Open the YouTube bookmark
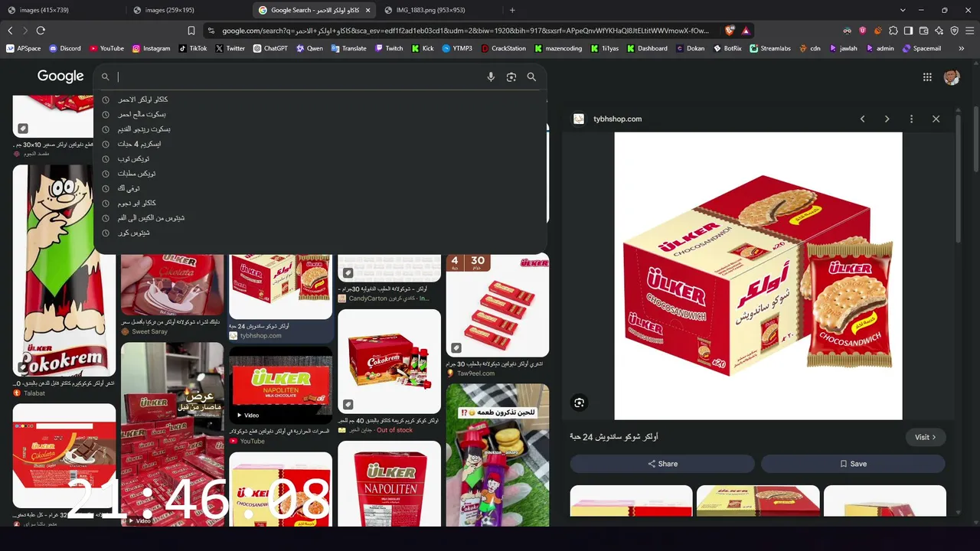 click(106, 48)
